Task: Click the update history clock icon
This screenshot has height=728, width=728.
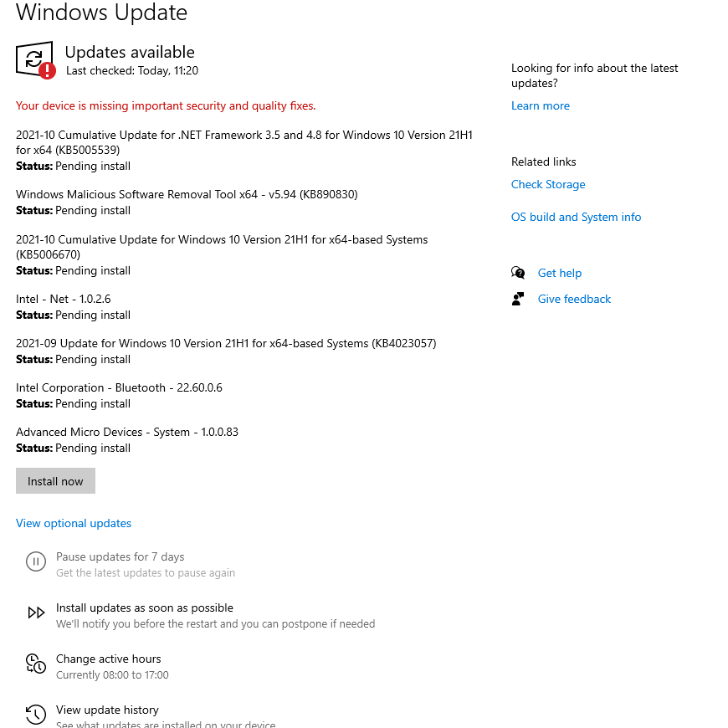Action: (x=36, y=715)
